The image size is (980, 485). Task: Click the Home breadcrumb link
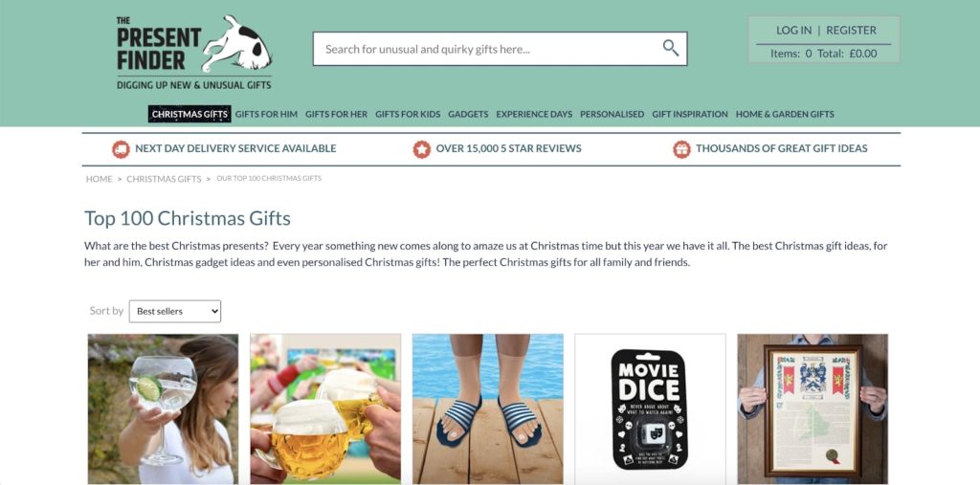pos(99,179)
